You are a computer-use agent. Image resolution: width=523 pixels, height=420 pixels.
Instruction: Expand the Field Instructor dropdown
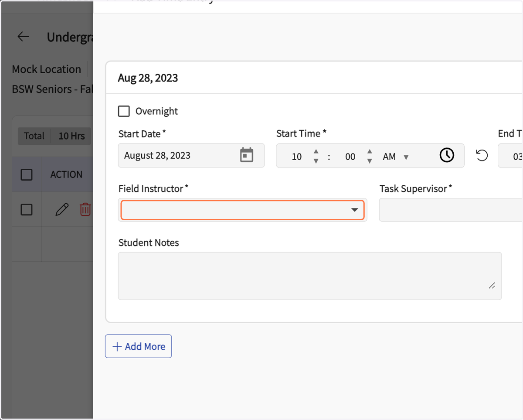(242, 210)
